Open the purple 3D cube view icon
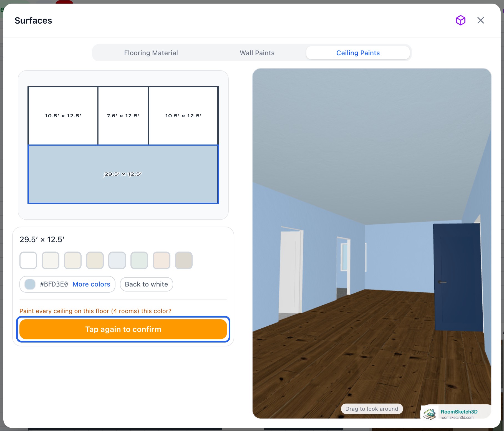Viewport: 504px width, 431px height. pos(460,20)
